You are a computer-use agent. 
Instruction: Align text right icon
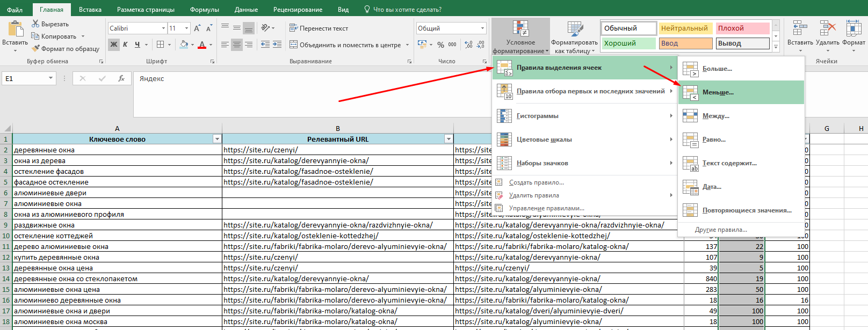[x=249, y=45]
